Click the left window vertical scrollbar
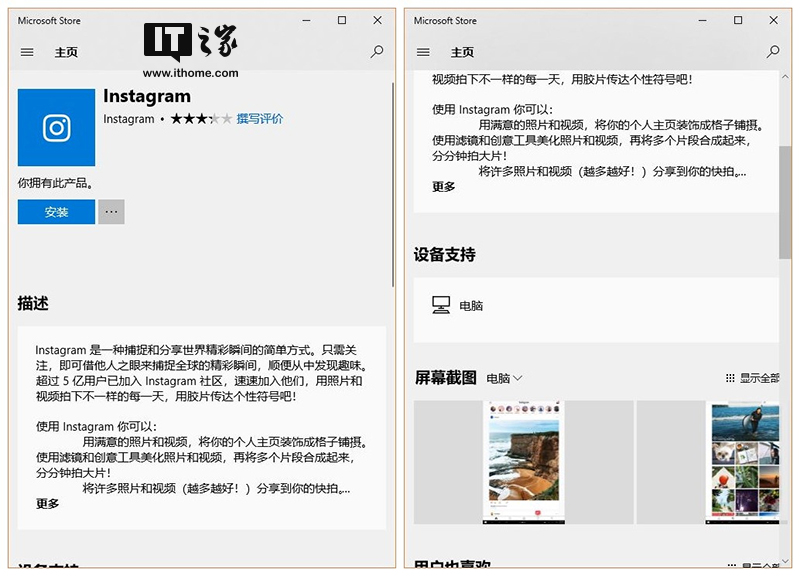Screen dimensions: 800x576 click(x=392, y=185)
